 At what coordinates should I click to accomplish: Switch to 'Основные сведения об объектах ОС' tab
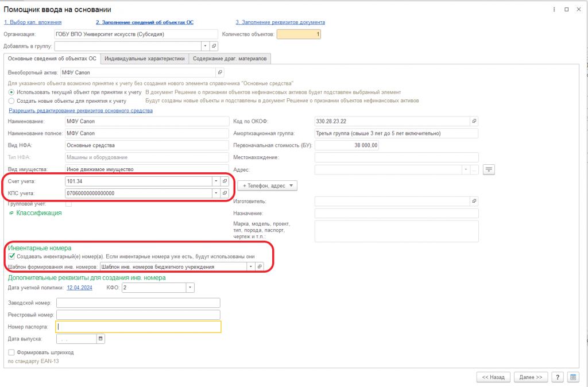click(x=52, y=59)
